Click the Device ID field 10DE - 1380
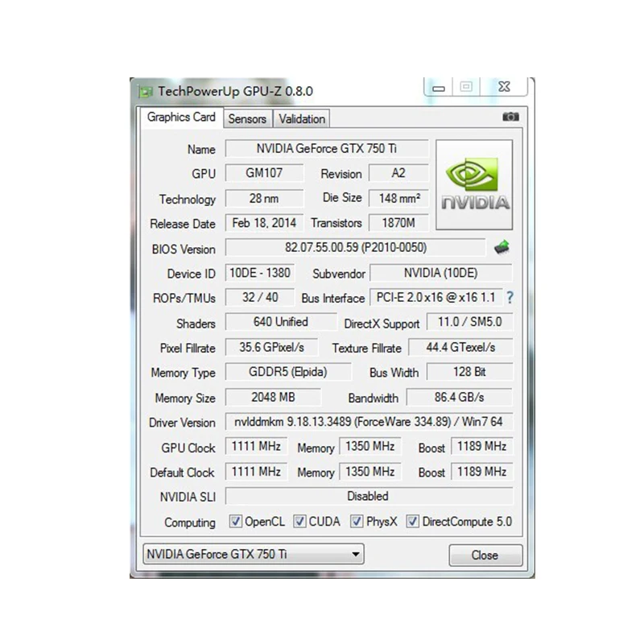This screenshot has height=644, width=644. [x=260, y=273]
